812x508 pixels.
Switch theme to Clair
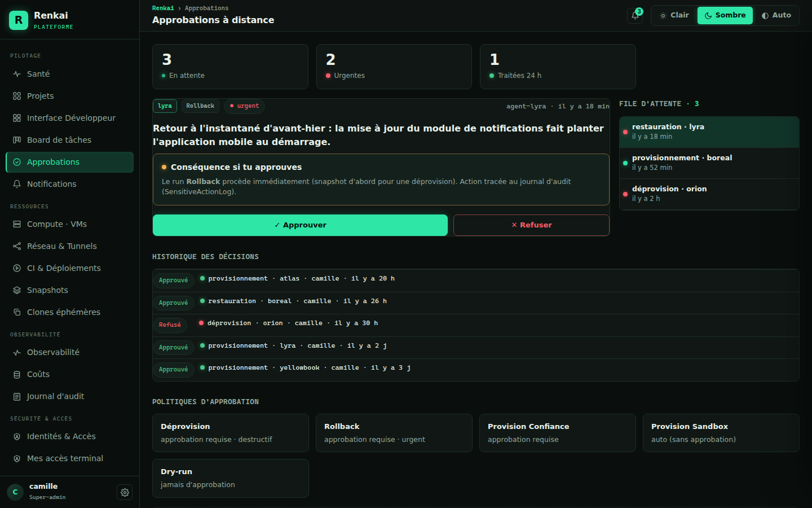tap(674, 15)
